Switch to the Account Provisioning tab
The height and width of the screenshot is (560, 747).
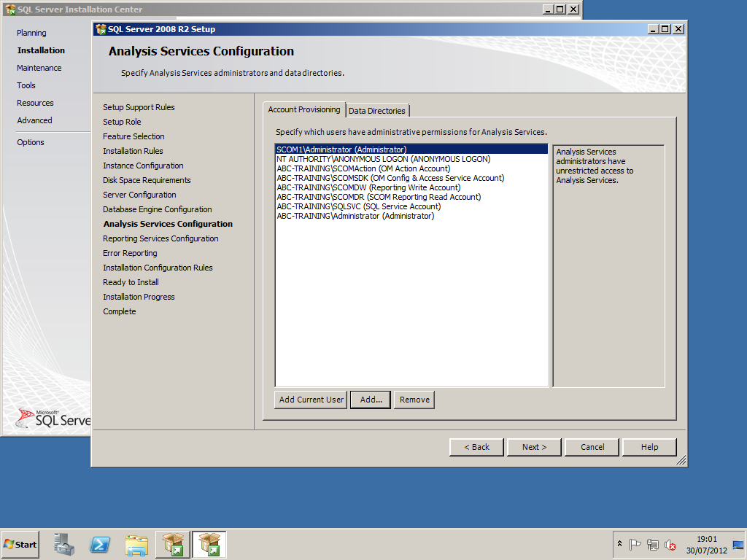click(304, 109)
